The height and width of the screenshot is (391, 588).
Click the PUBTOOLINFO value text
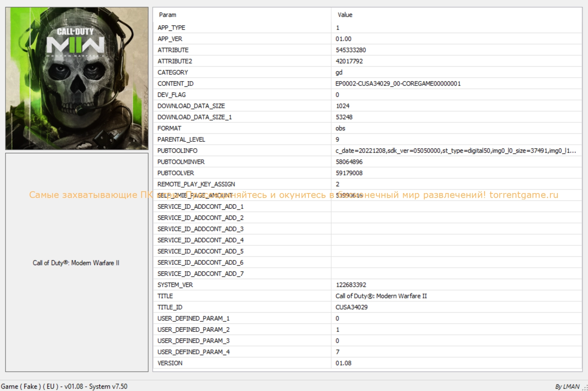coord(455,151)
